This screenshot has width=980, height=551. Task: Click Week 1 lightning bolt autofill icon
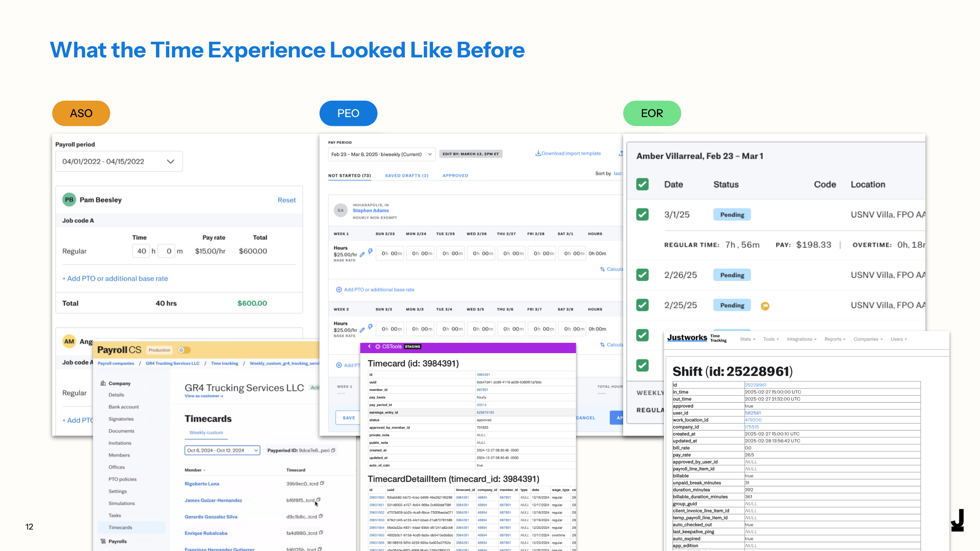(370, 251)
